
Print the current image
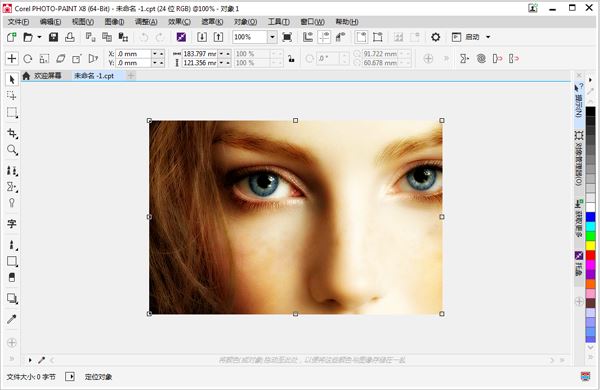[70, 37]
